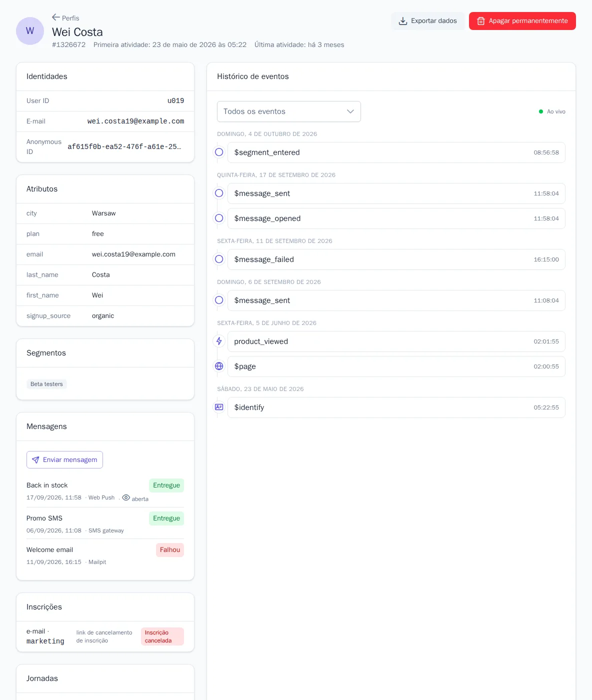Click the Costa last_name attribute value
This screenshot has height=700, width=592.
[x=101, y=275]
